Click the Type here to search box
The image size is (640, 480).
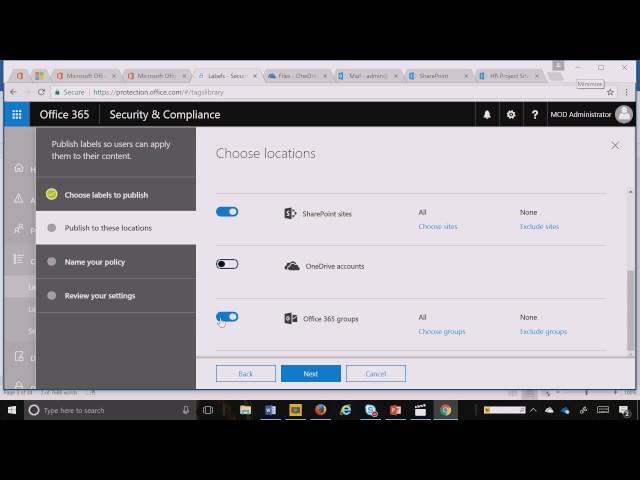(109, 410)
